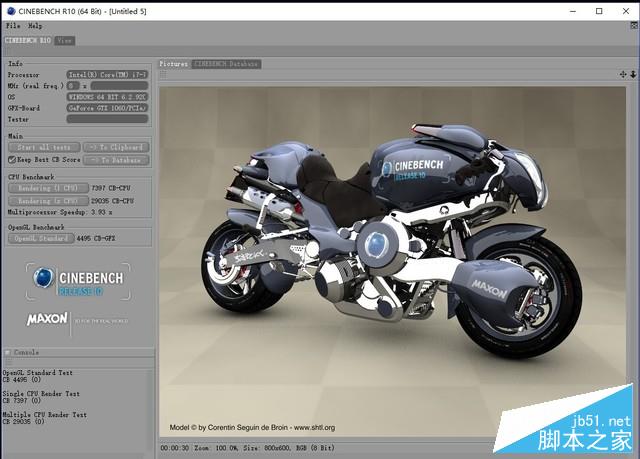Select the Pictures tab
640x459 pixels.
click(174, 64)
